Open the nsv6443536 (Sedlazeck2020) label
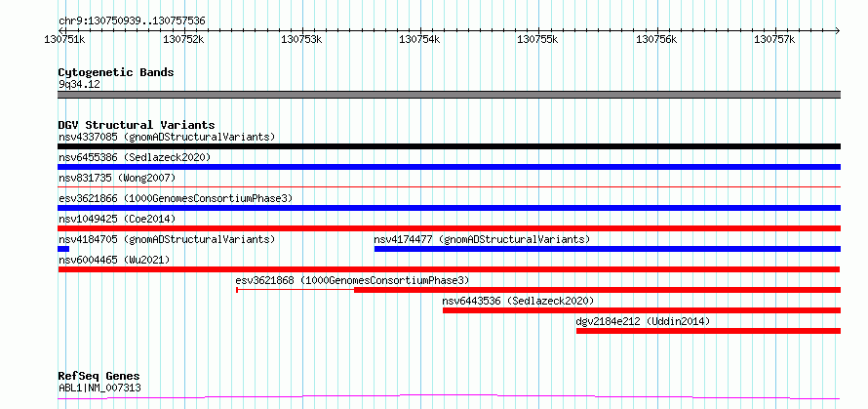Viewport: 868px width, 409px height. [x=518, y=301]
